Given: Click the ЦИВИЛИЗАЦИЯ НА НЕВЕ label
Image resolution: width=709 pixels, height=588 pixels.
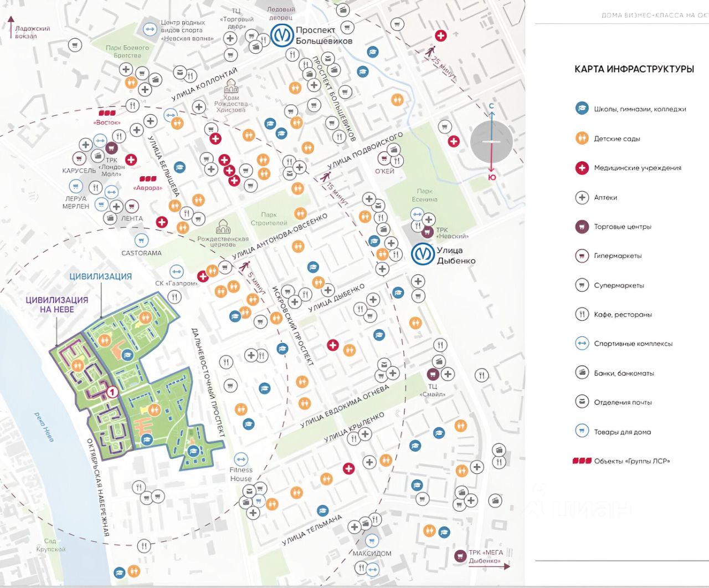Looking at the screenshot, I should tap(56, 304).
